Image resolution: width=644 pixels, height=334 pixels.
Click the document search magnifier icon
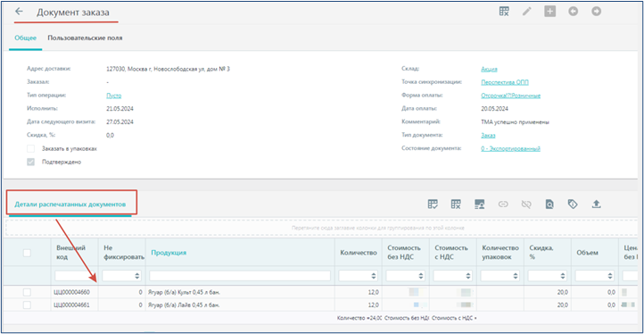point(549,204)
